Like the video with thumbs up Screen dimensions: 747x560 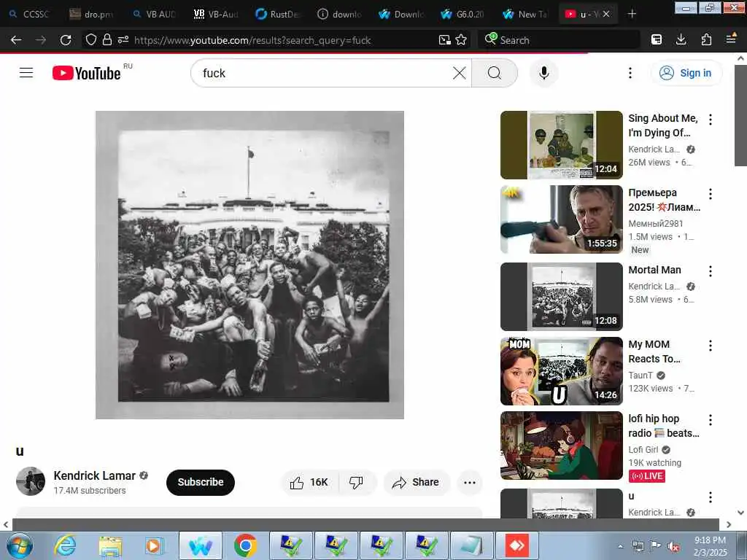pyautogui.click(x=309, y=483)
